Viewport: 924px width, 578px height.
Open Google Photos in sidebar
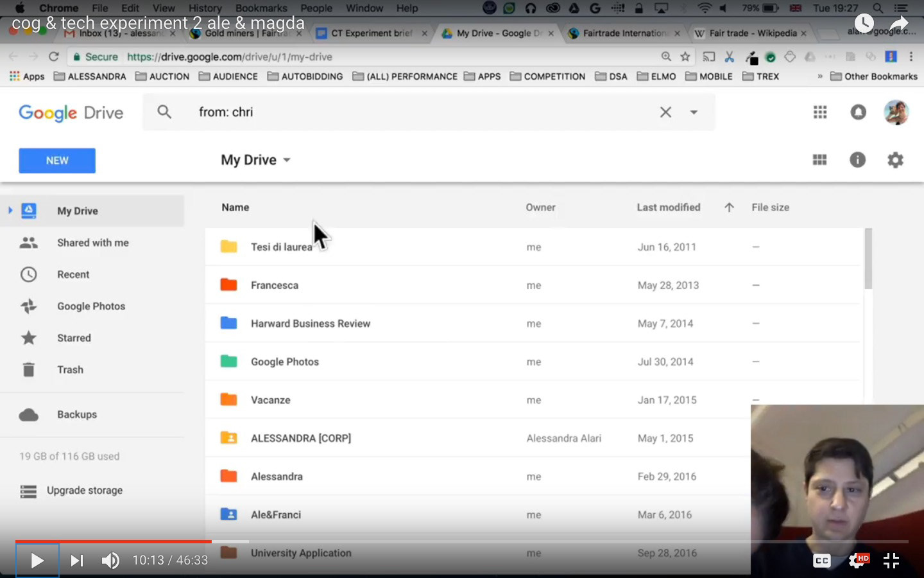(92, 306)
